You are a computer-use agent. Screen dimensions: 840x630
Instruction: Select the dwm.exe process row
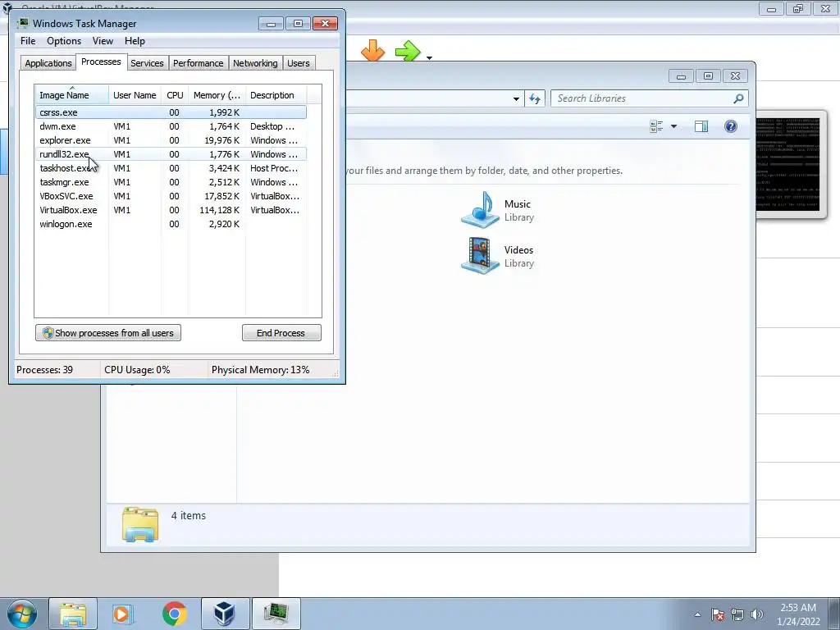pyautogui.click(x=171, y=126)
